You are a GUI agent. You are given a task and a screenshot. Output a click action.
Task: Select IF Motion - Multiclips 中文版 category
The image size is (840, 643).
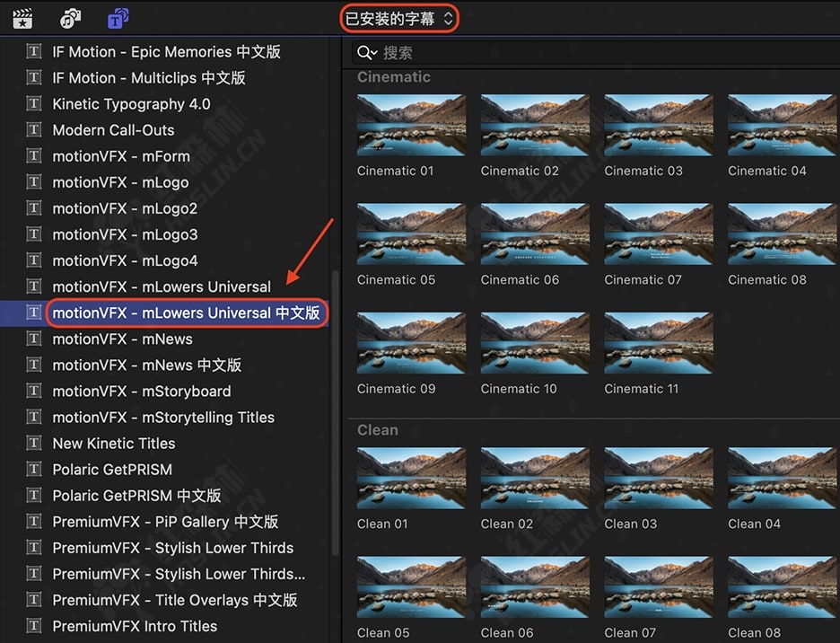tap(149, 78)
